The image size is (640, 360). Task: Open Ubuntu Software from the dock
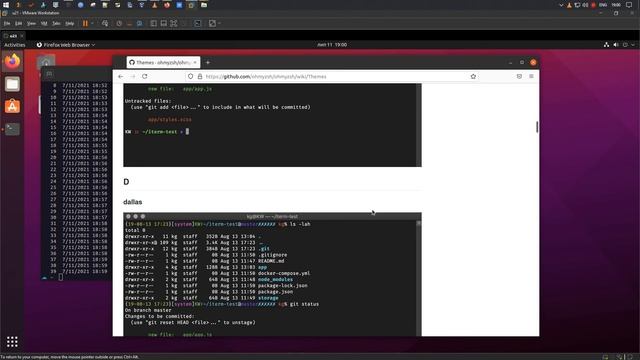point(12,107)
